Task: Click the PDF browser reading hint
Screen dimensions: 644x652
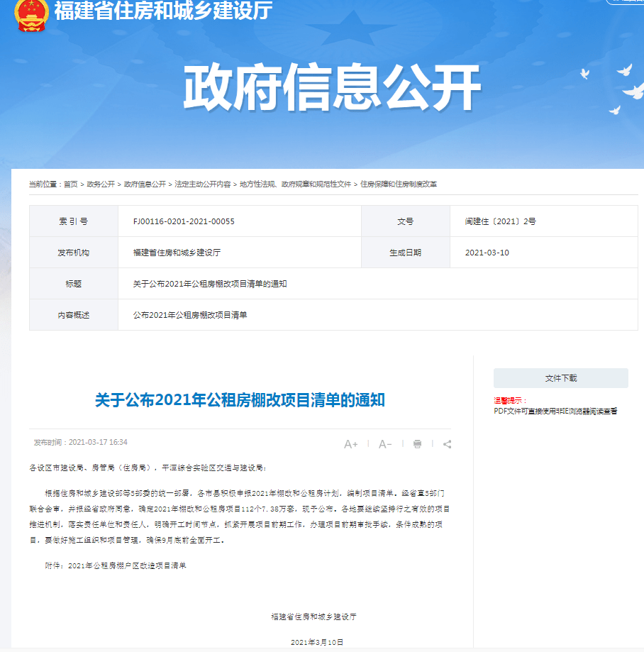Action: coord(555,411)
